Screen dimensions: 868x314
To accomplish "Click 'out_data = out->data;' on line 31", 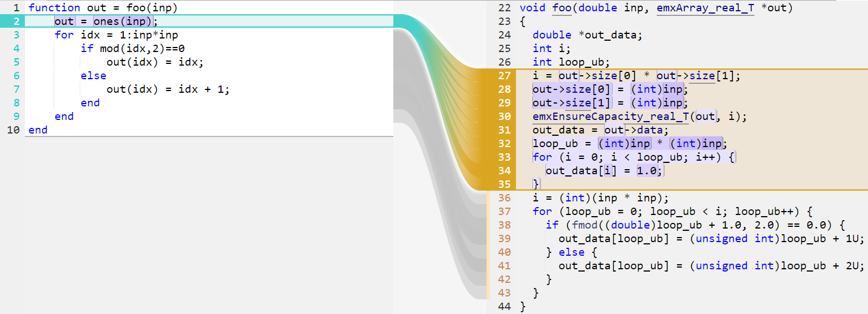I will tap(601, 130).
